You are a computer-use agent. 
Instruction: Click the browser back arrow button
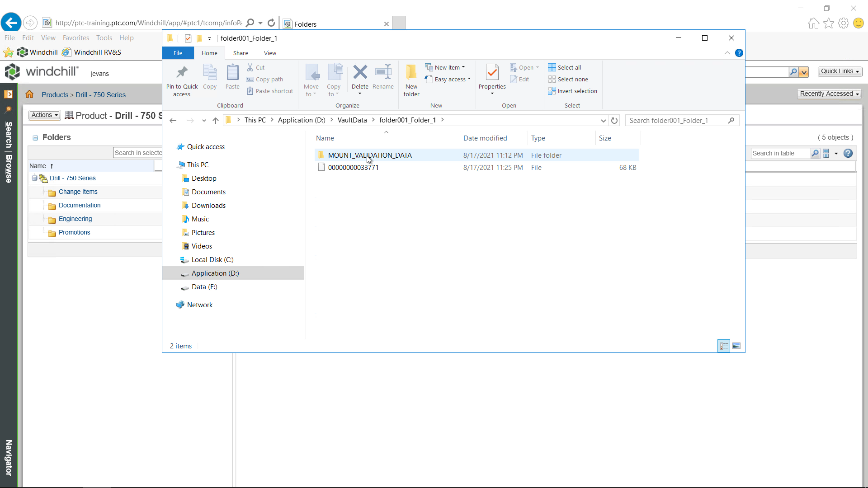pyautogui.click(x=11, y=22)
